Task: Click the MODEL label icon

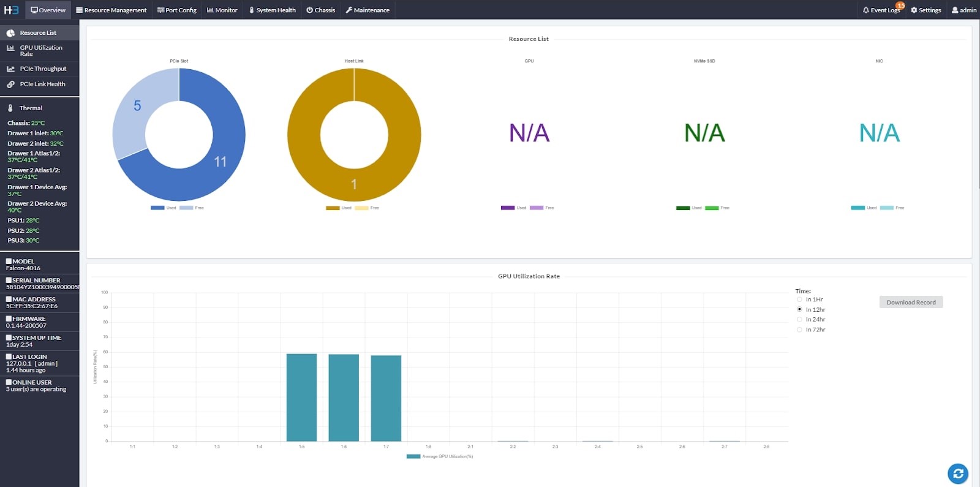Action: coord(9,261)
